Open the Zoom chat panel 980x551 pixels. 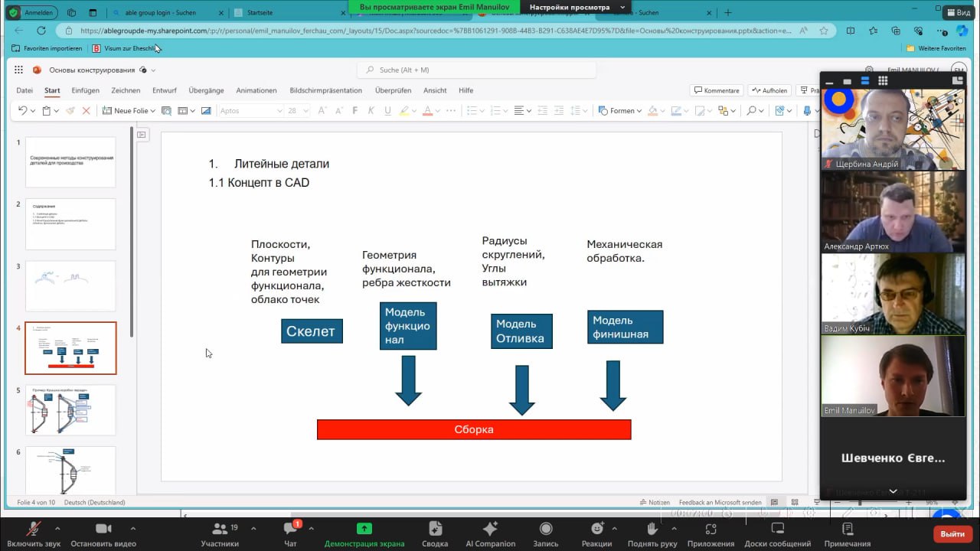pyautogui.click(x=290, y=530)
